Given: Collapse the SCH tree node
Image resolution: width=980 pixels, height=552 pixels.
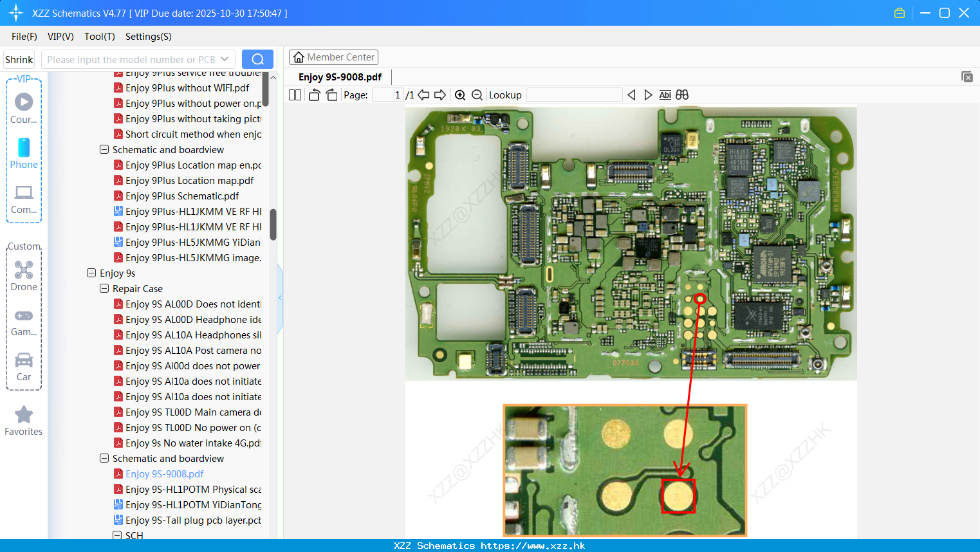Looking at the screenshot, I should pos(117,535).
